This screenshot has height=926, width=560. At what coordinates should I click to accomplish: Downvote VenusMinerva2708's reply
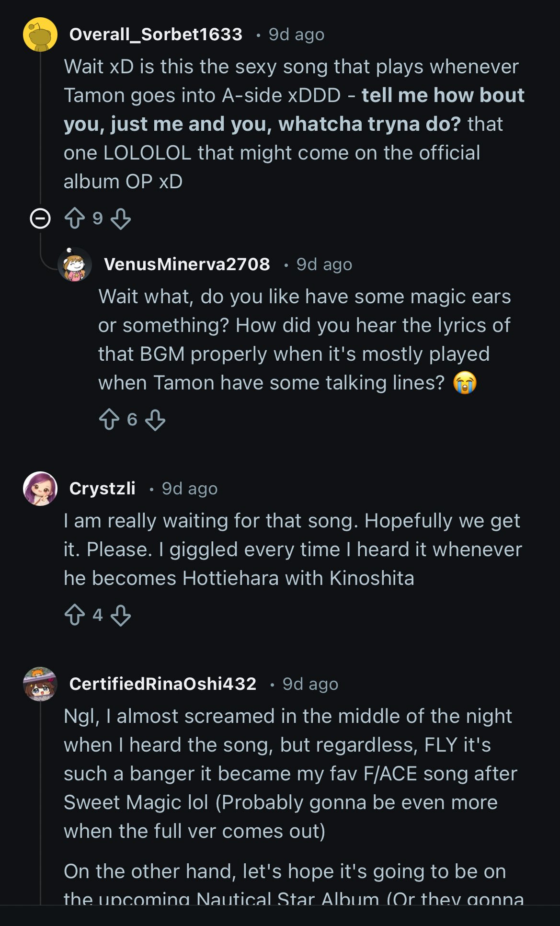(155, 420)
